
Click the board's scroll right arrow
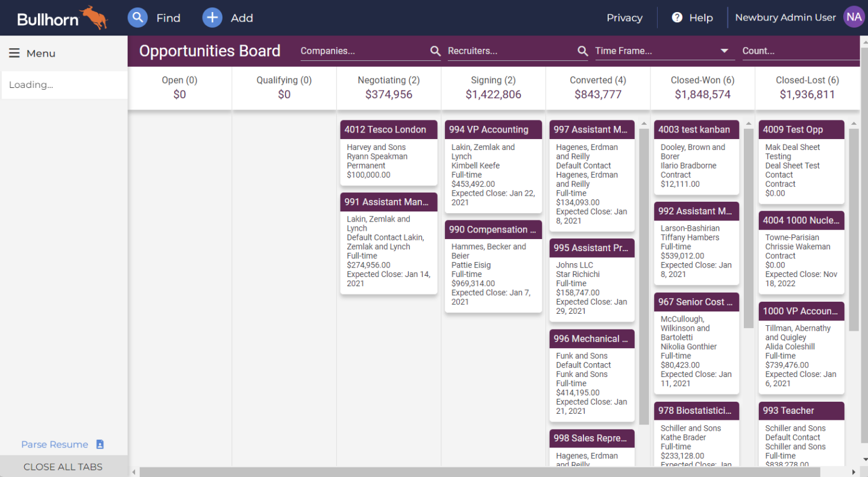pos(855,472)
